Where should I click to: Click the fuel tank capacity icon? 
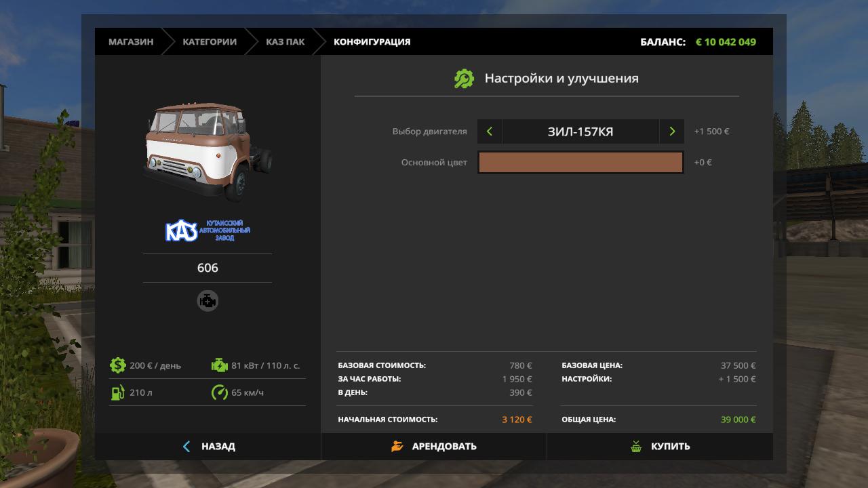click(118, 392)
